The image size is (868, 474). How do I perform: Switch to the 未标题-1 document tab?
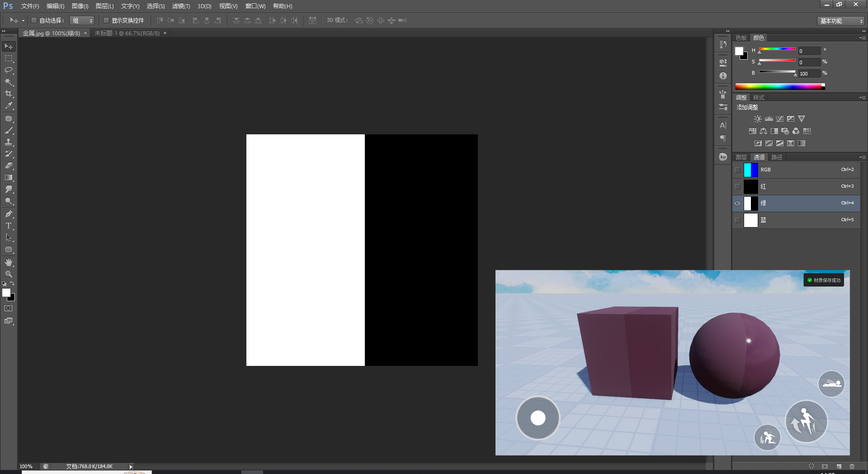pos(127,33)
